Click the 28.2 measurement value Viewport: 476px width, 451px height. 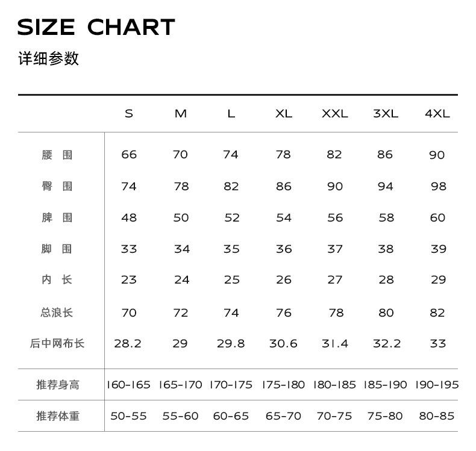click(128, 344)
